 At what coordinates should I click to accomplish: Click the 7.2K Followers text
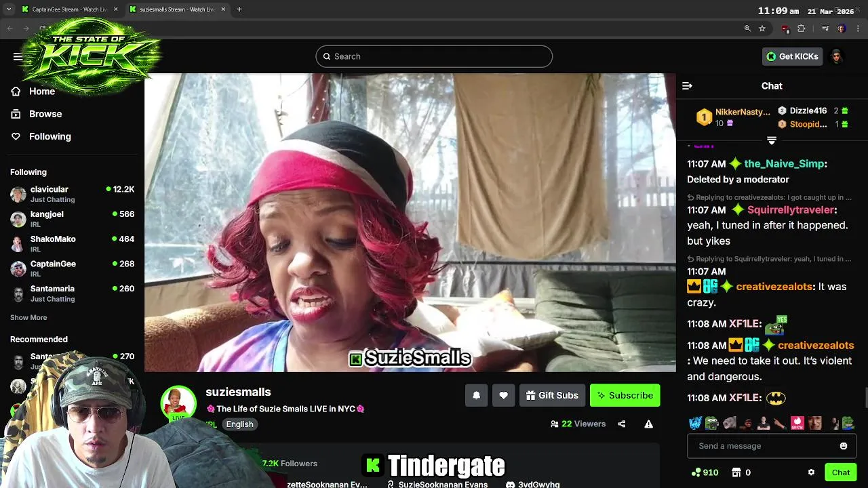point(290,464)
